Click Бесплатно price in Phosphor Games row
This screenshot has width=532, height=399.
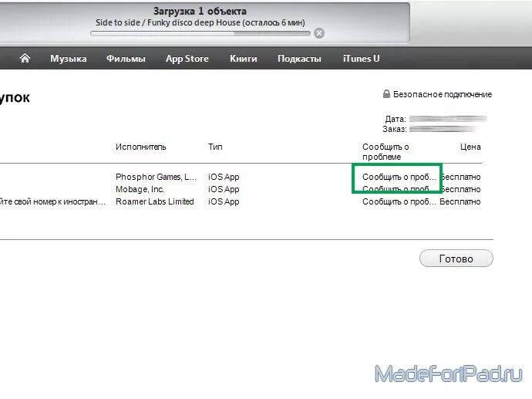461,177
